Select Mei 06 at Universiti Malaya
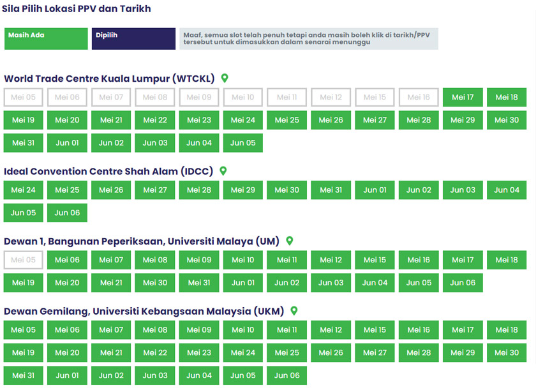Screen dimensions: 536x392 coord(67,260)
